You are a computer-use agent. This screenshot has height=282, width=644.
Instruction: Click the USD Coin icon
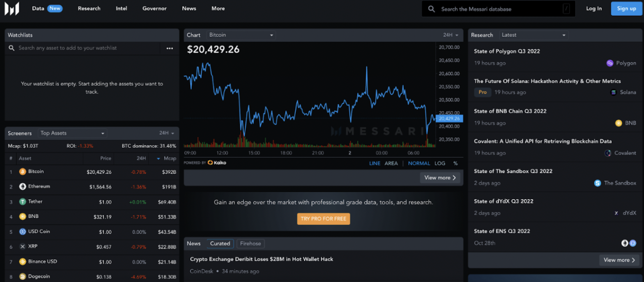(x=22, y=231)
